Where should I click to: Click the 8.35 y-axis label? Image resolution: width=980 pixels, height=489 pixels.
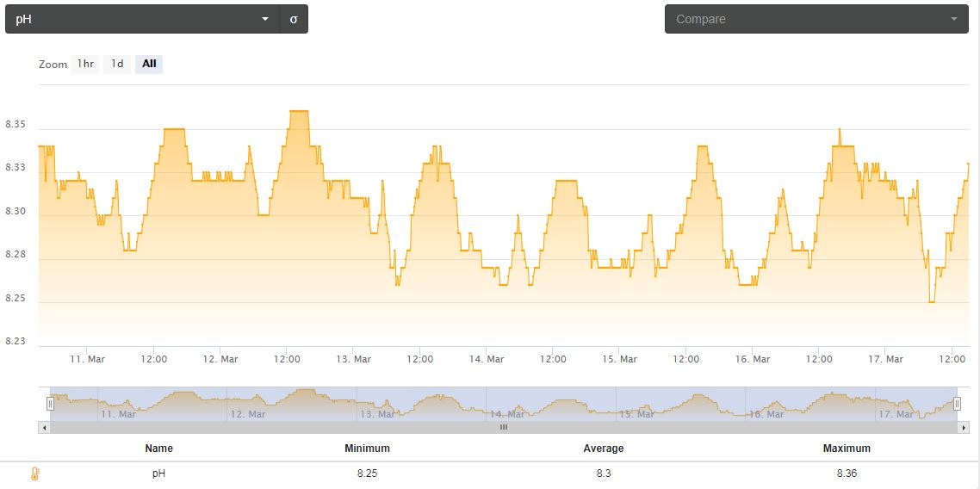pyautogui.click(x=15, y=124)
